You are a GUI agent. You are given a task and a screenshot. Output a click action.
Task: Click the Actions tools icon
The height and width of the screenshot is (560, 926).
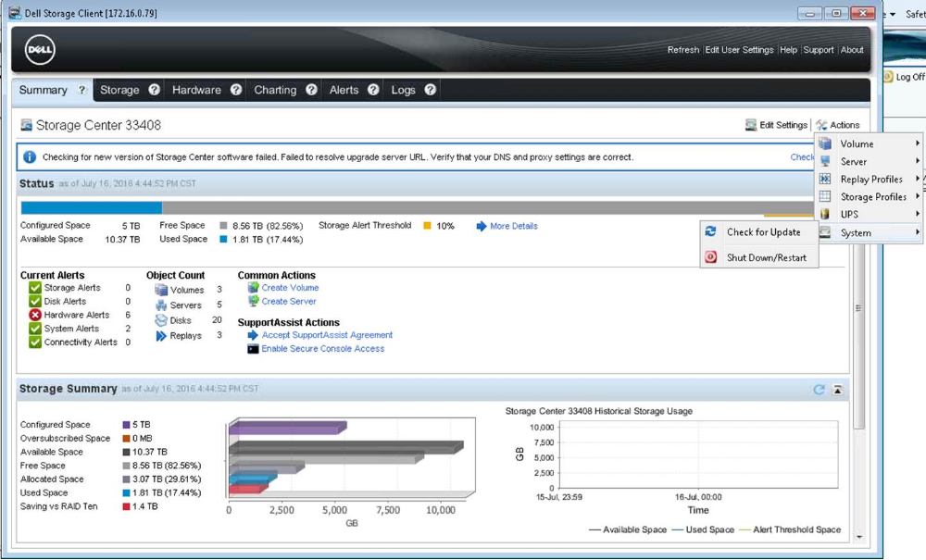click(x=821, y=125)
